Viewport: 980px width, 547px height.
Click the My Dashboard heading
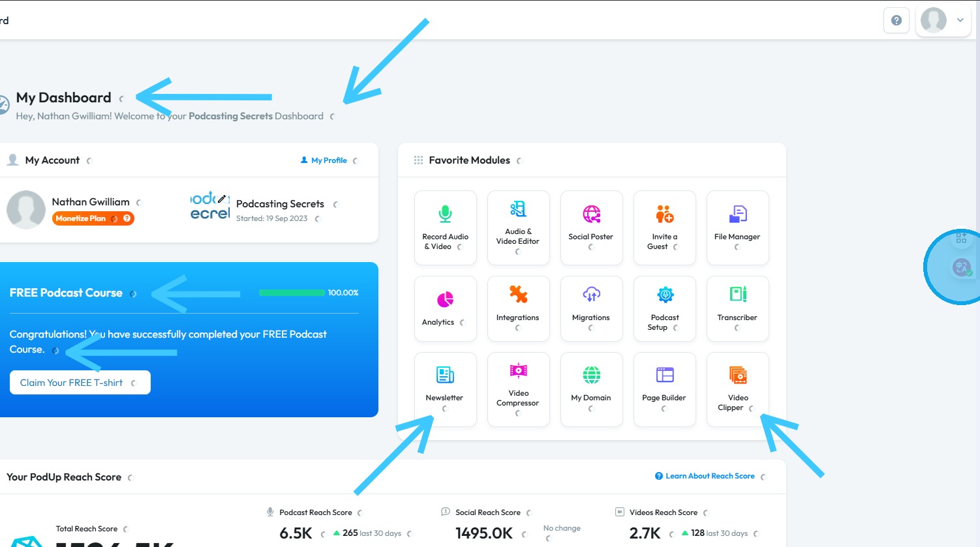pyautogui.click(x=64, y=98)
